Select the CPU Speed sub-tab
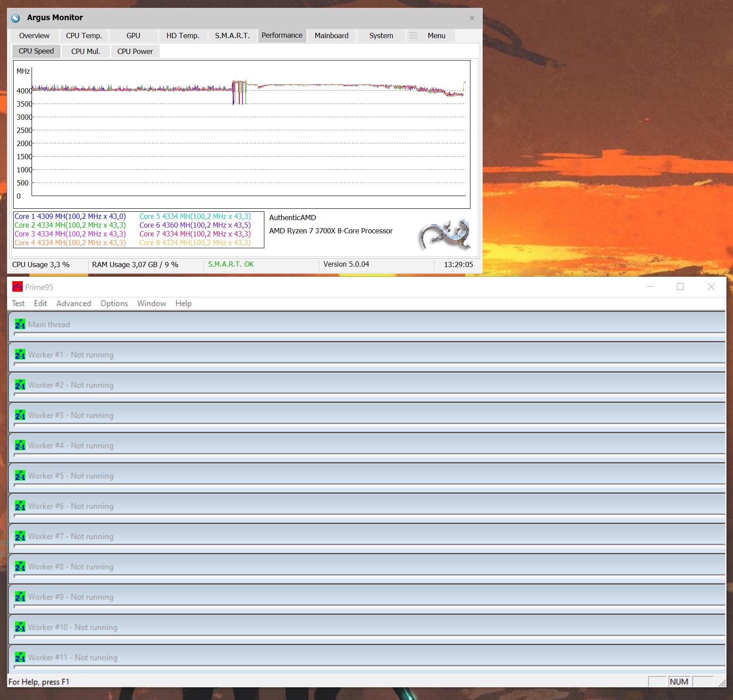Image resolution: width=733 pixels, height=700 pixels. (36, 51)
